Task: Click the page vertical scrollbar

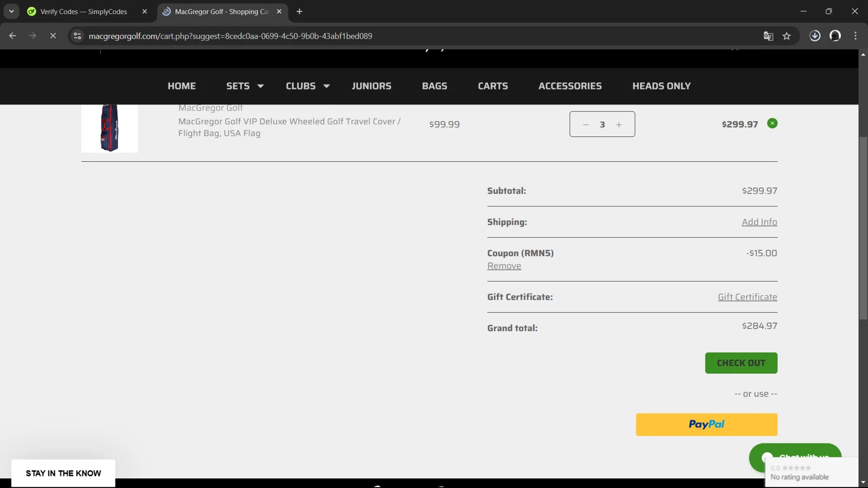Action: coord(863,228)
